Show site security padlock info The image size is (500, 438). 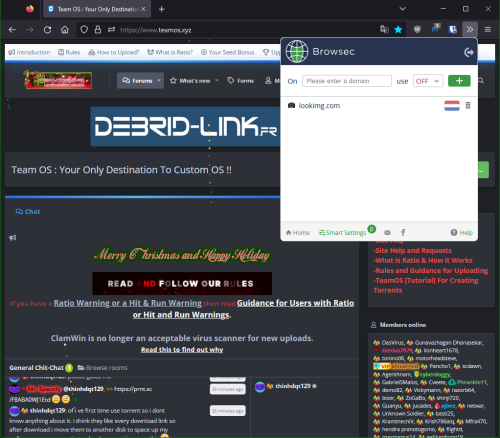pos(98,30)
